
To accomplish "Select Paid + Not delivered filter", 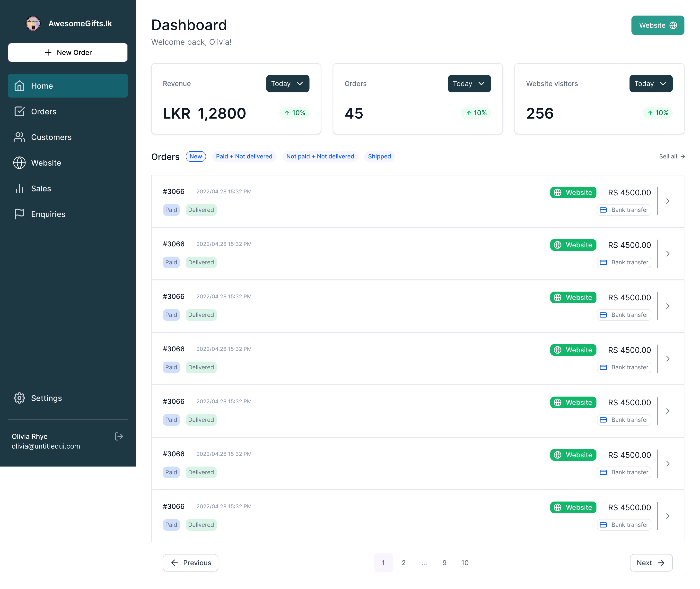I will (244, 156).
